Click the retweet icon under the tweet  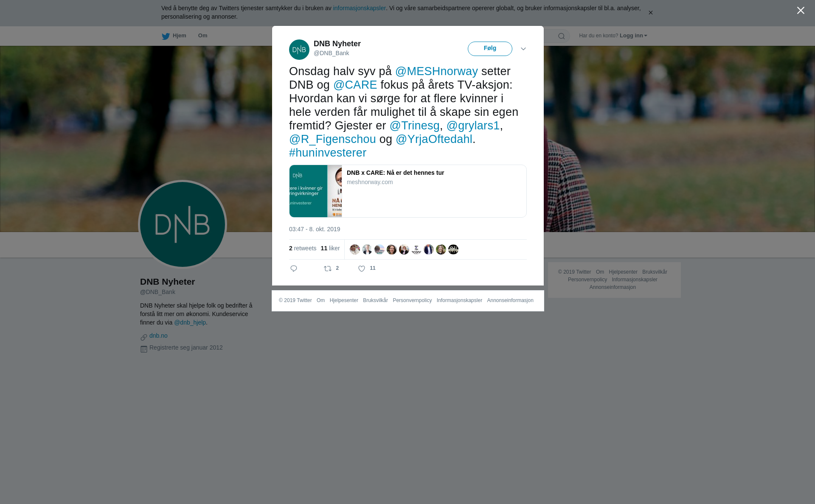[x=328, y=269]
